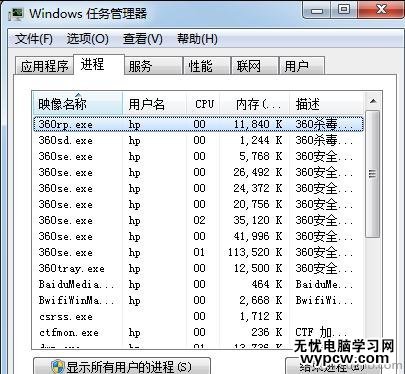
Task: Click CPU value 02 in the list
Action: (199, 220)
